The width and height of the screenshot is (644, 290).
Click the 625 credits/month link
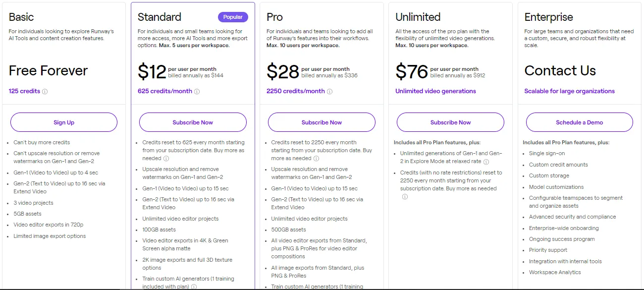coord(164,91)
